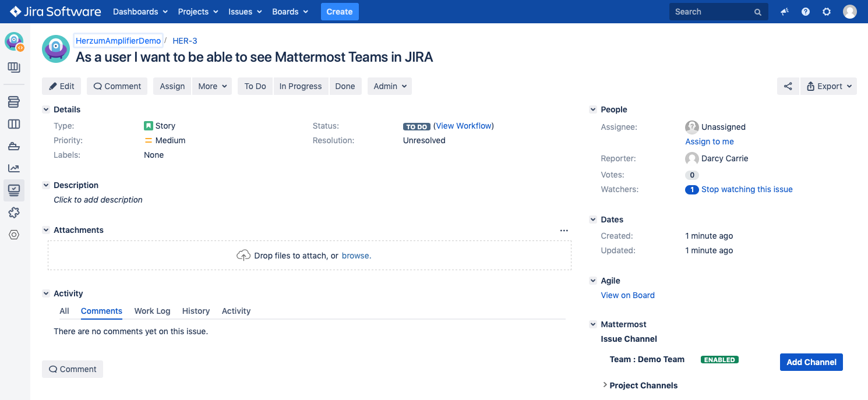Open the releases ship icon in sidebar
This screenshot has width=868, height=400.
pyautogui.click(x=14, y=146)
